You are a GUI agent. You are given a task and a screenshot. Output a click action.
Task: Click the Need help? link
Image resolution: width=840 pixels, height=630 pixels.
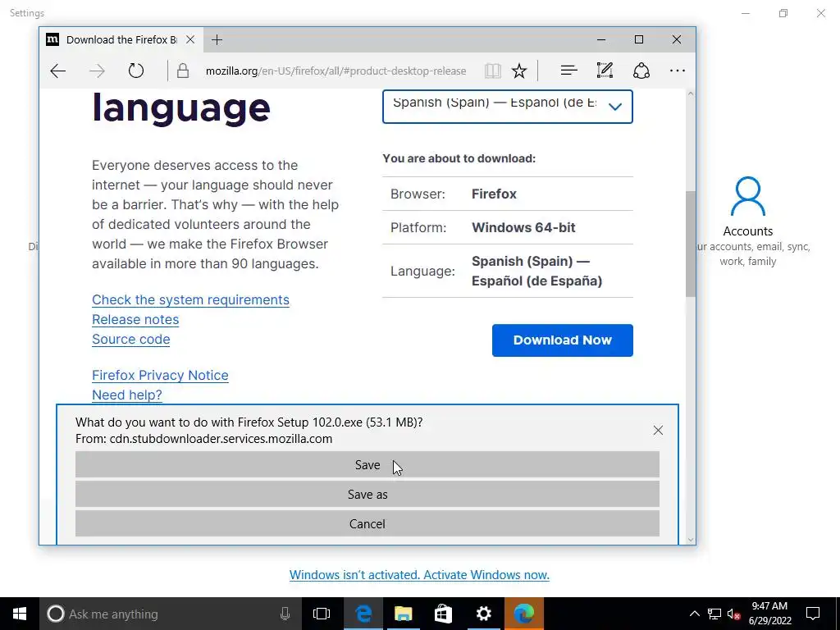(127, 395)
